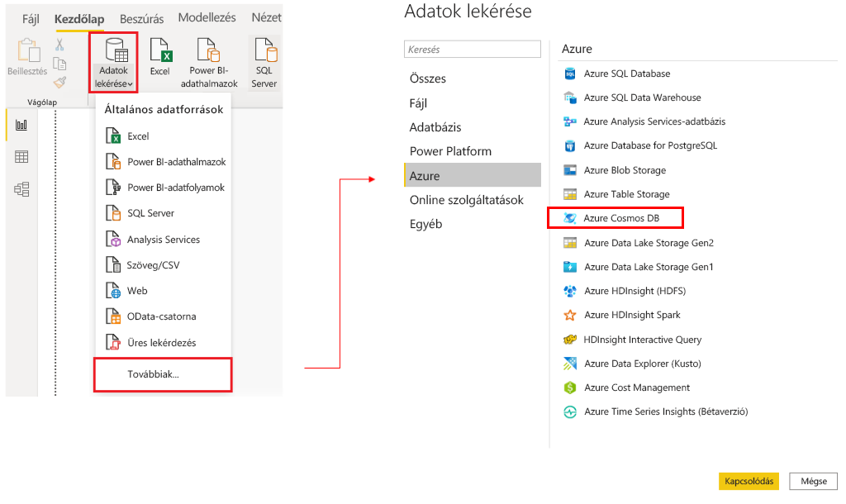Switch to Data table view icon

click(x=21, y=157)
